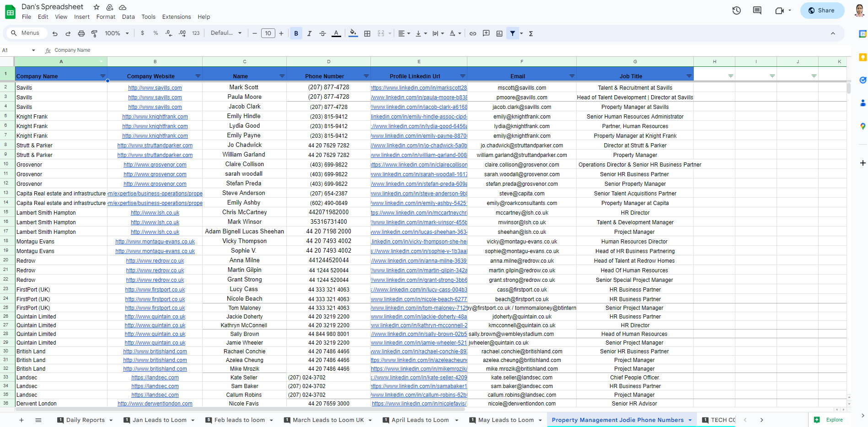
Task: Undo the last action
Action: click(55, 33)
